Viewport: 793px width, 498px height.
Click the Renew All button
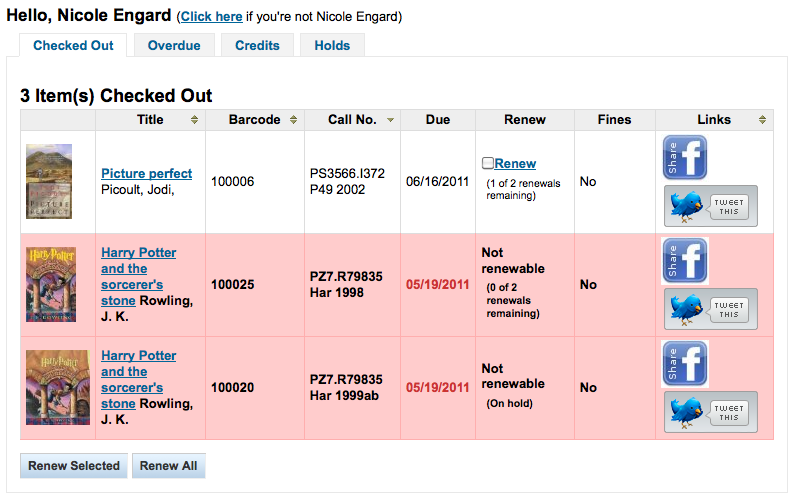pyautogui.click(x=168, y=466)
